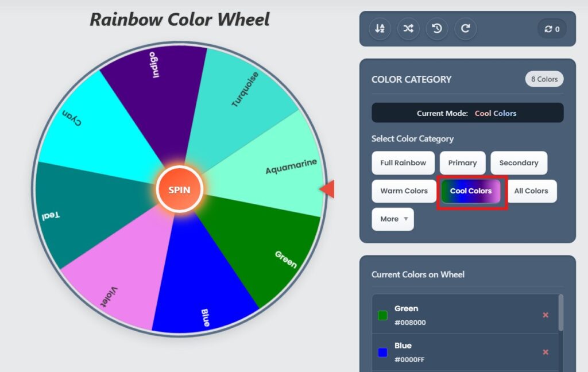Click the highlighted Cool Colors button

click(x=471, y=191)
